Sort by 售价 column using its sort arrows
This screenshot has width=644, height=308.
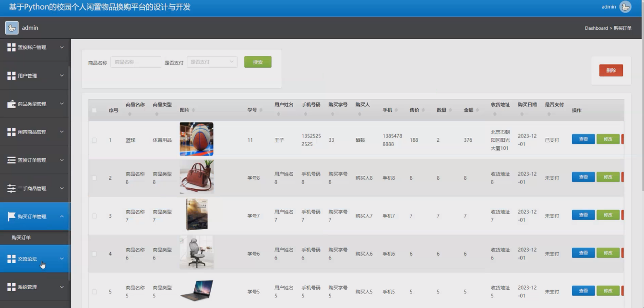pyautogui.click(x=423, y=110)
